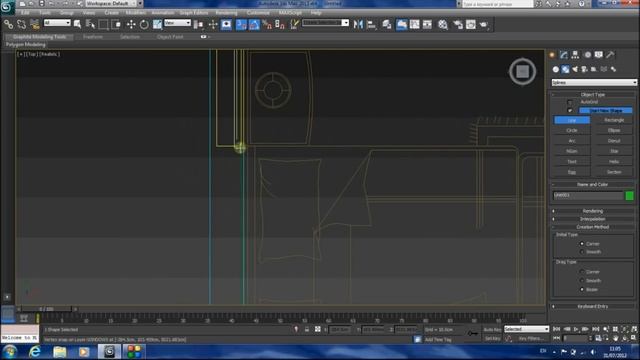Screen dimensions: 640x360
Task: Open the Modifiers menu
Action: (x=136, y=13)
